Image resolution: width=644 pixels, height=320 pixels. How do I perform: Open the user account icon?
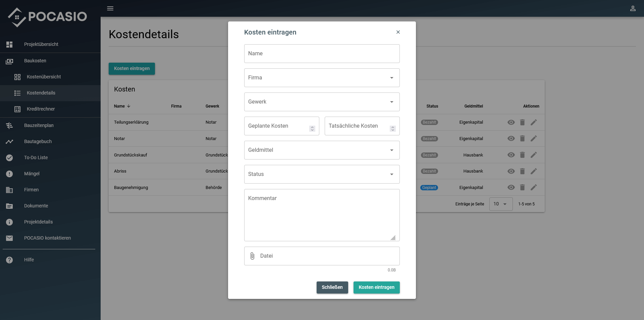click(x=633, y=8)
